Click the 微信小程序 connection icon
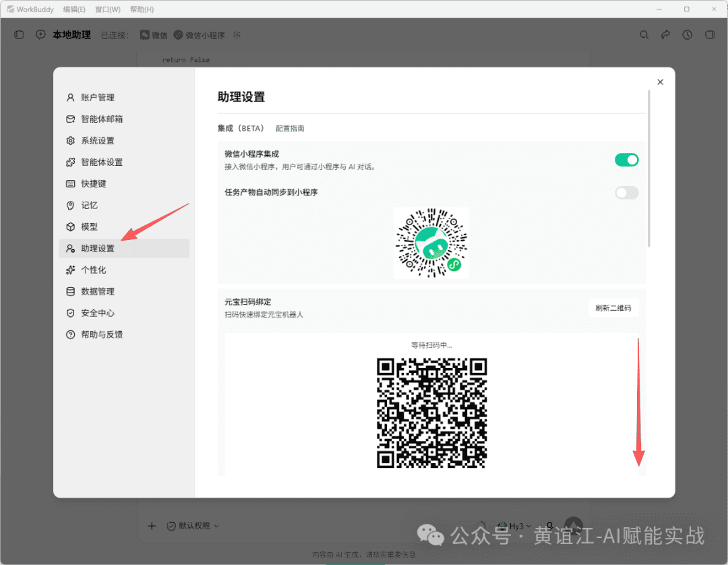 coord(178,35)
